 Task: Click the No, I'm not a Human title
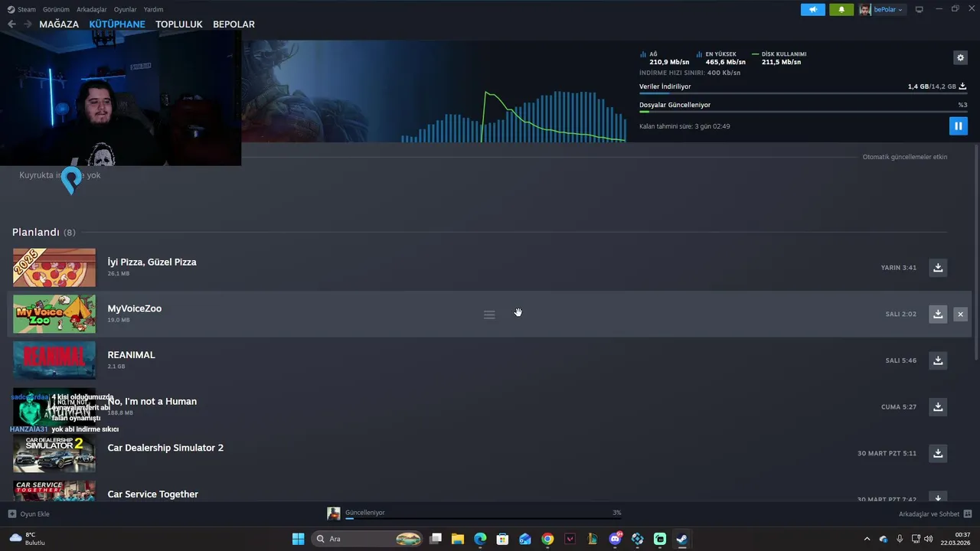coord(152,401)
